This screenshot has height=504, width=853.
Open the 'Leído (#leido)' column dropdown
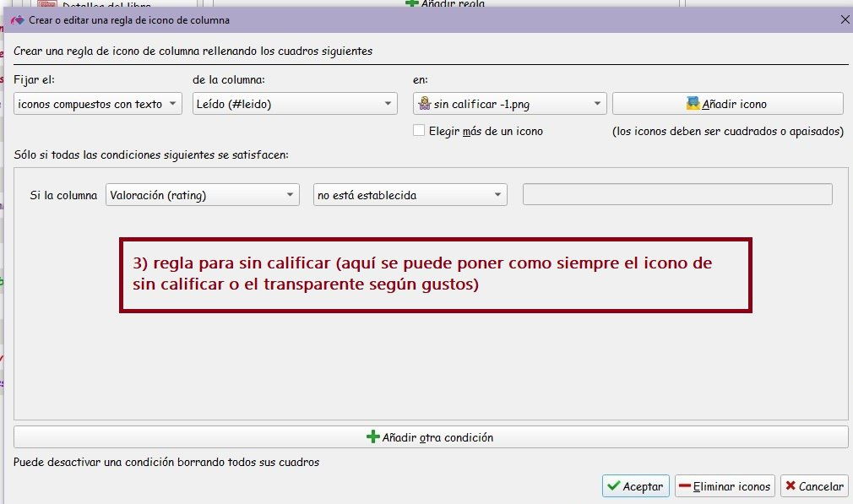(295, 103)
